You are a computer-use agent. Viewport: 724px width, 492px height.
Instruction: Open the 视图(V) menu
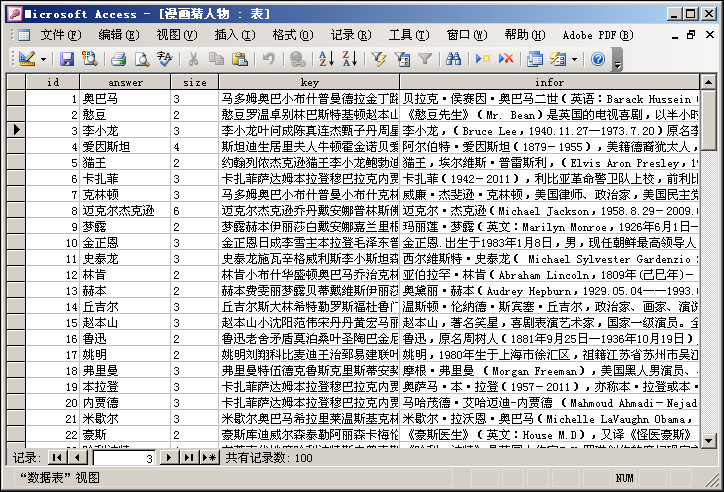point(177,35)
